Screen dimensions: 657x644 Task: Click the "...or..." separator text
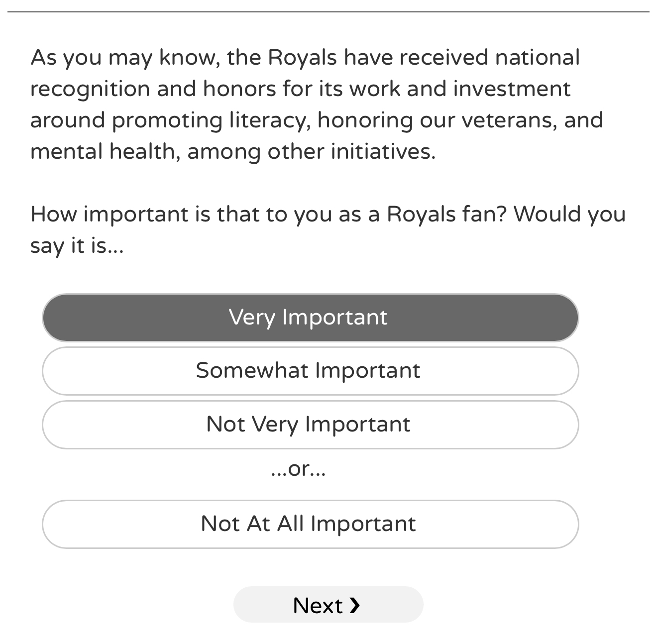coord(298,469)
